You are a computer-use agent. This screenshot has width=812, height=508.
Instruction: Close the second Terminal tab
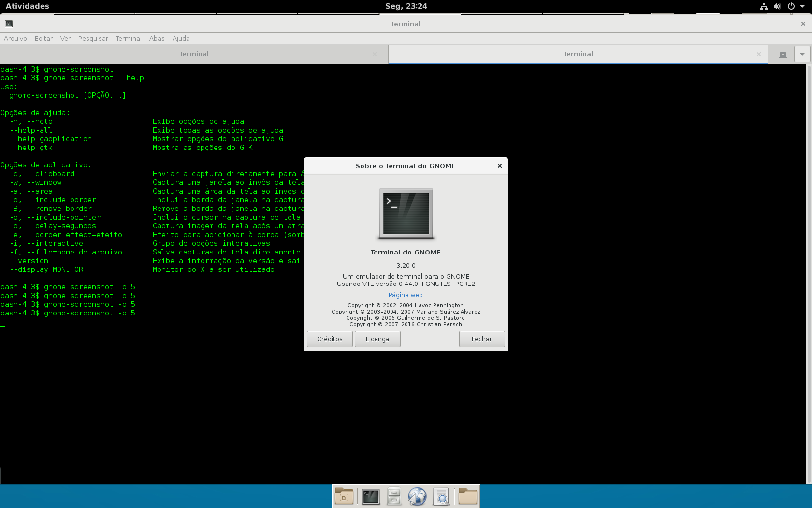[759, 54]
